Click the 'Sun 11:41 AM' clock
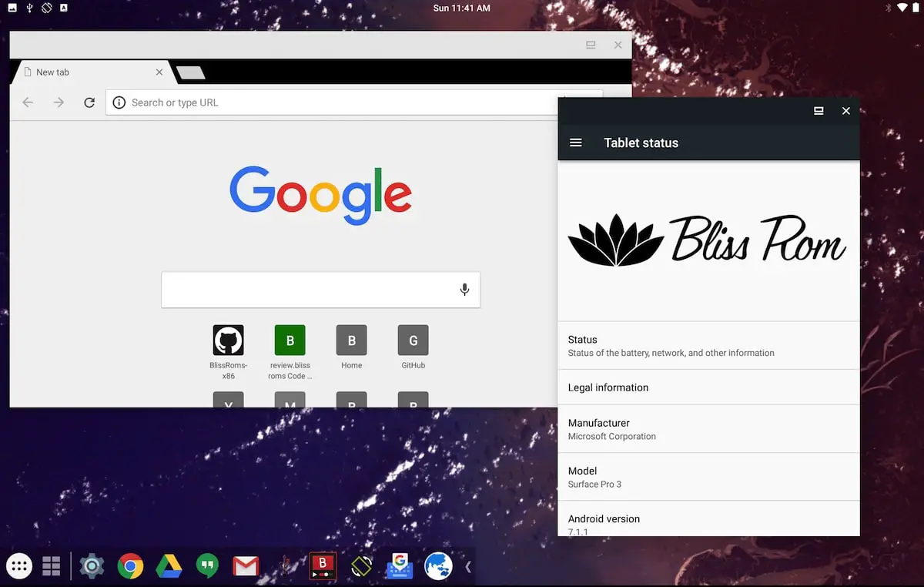Viewport: 924px width, 587px height. [x=462, y=8]
